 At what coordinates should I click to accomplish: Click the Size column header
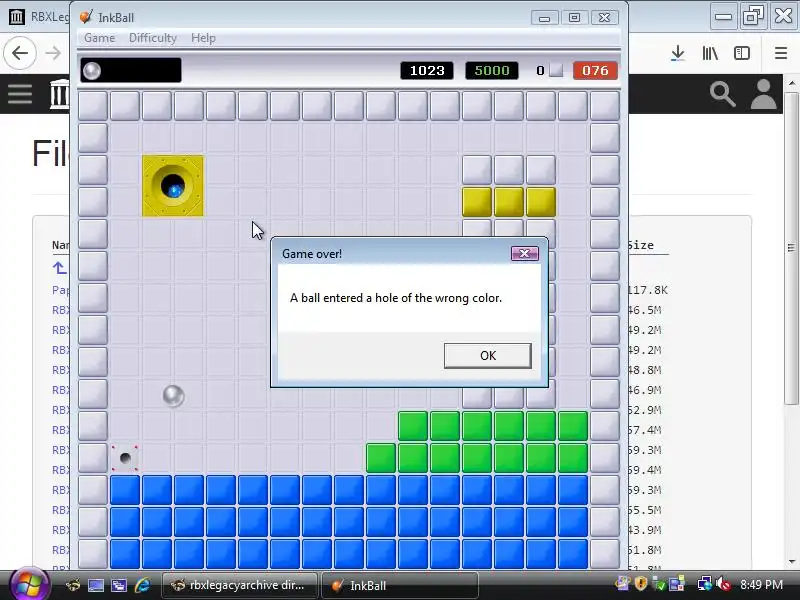click(x=640, y=245)
